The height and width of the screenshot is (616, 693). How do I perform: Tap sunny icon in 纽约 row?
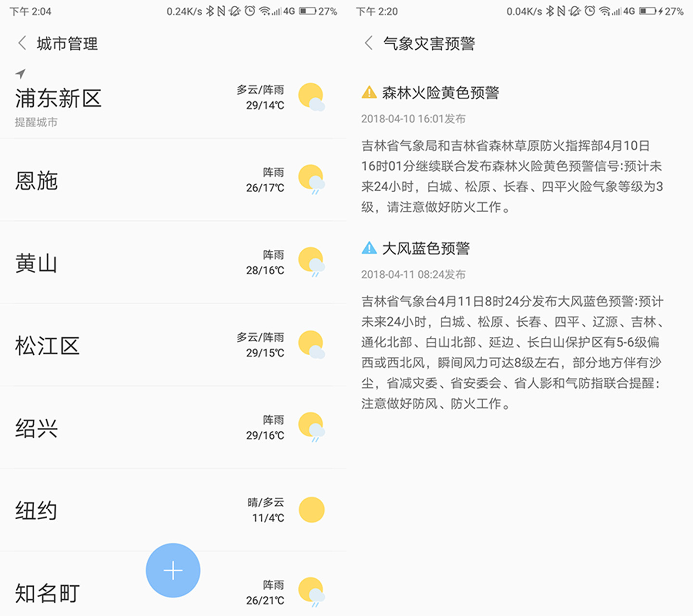(x=311, y=510)
